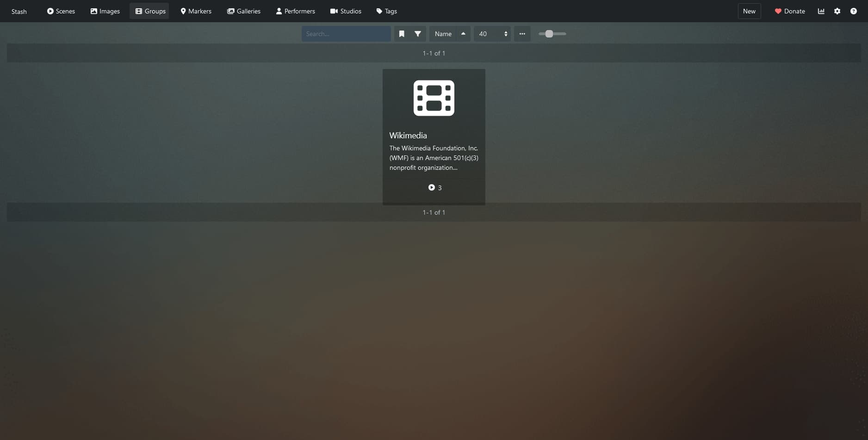Screen dimensions: 868x440
Task: Open the Images section
Action: (x=105, y=11)
